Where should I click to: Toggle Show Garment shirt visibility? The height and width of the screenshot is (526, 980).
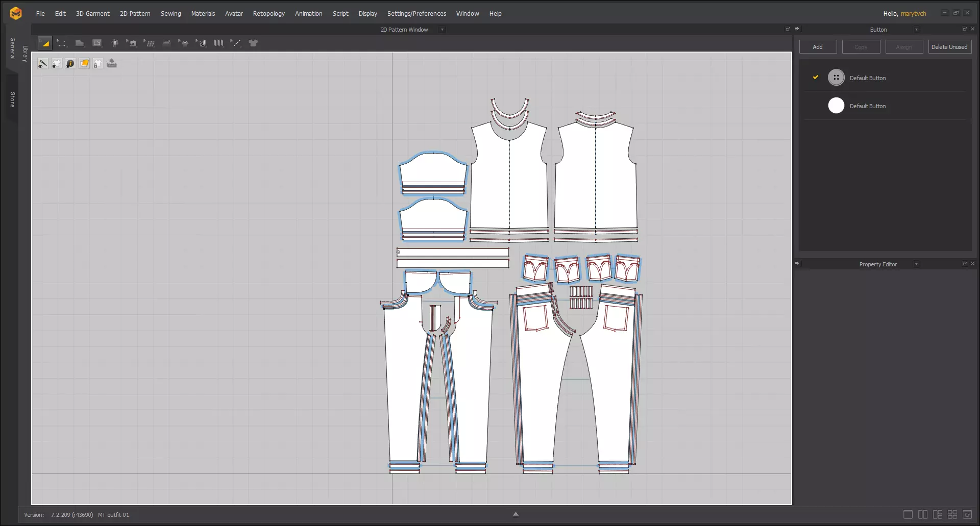[56, 64]
